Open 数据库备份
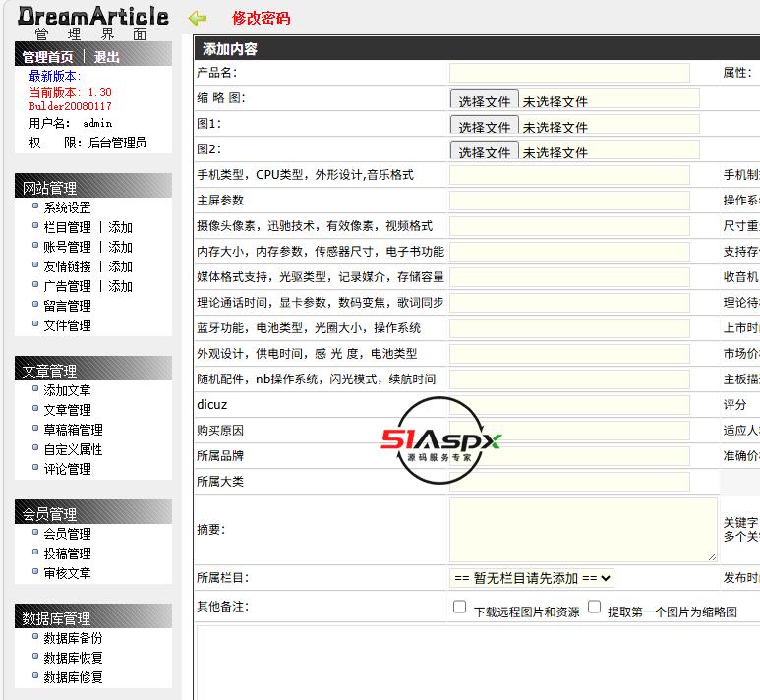The height and width of the screenshot is (700, 760). tap(73, 638)
